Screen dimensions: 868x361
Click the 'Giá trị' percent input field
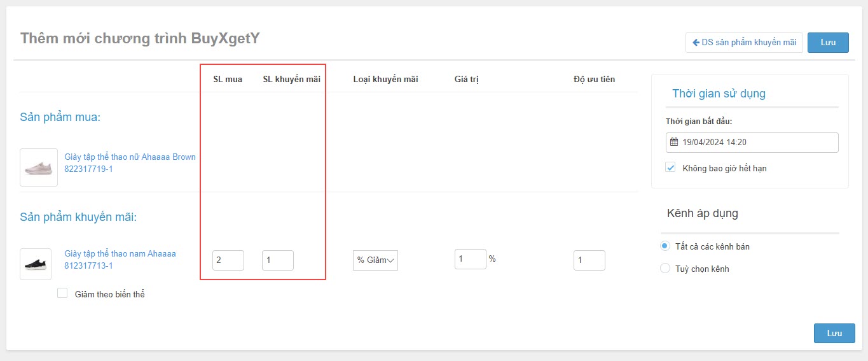(470, 259)
